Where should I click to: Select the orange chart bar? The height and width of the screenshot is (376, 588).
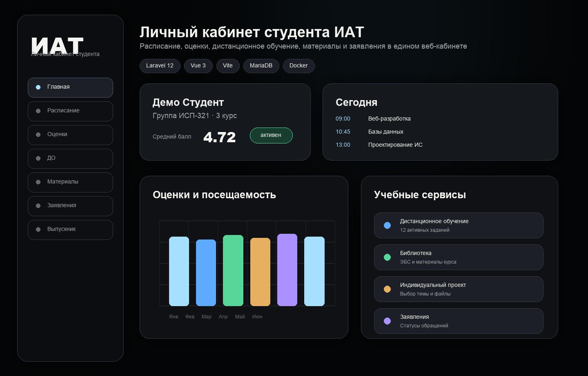(x=260, y=272)
